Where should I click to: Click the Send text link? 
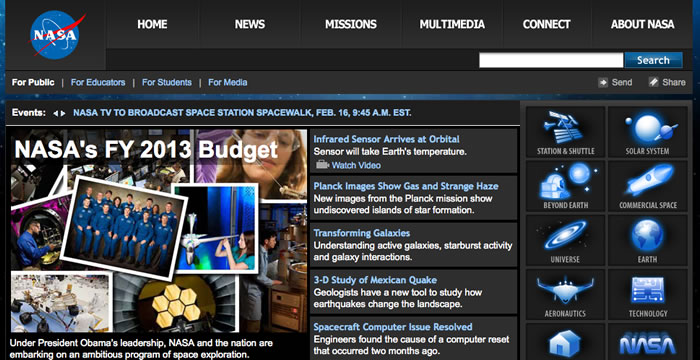coord(622,82)
